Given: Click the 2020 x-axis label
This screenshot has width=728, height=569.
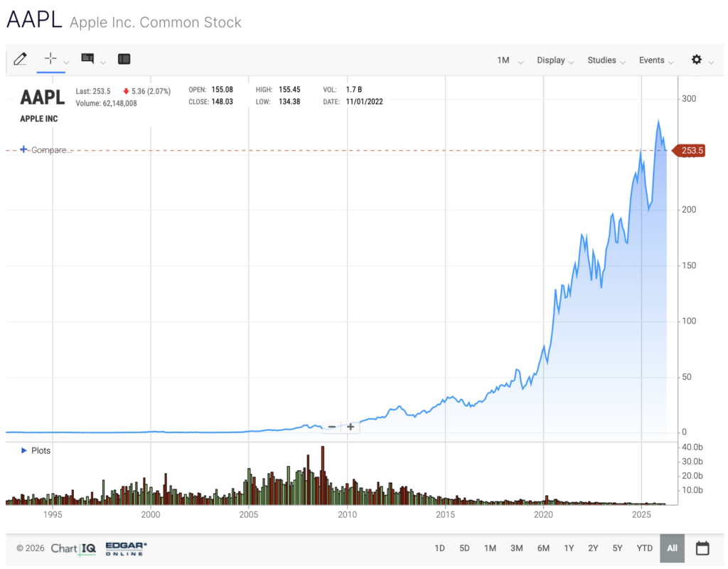Looking at the screenshot, I should (543, 515).
